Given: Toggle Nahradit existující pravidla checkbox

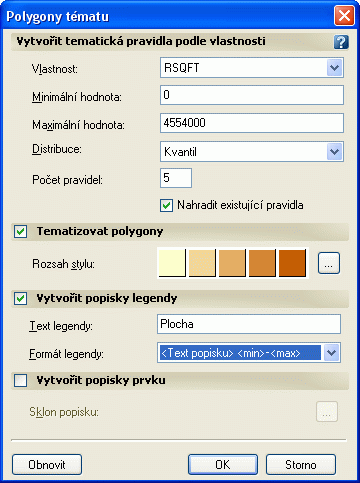Looking at the screenshot, I should point(166,205).
